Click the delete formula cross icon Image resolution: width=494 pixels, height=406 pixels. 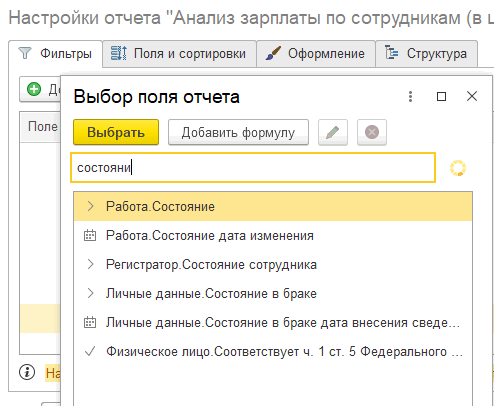(372, 132)
